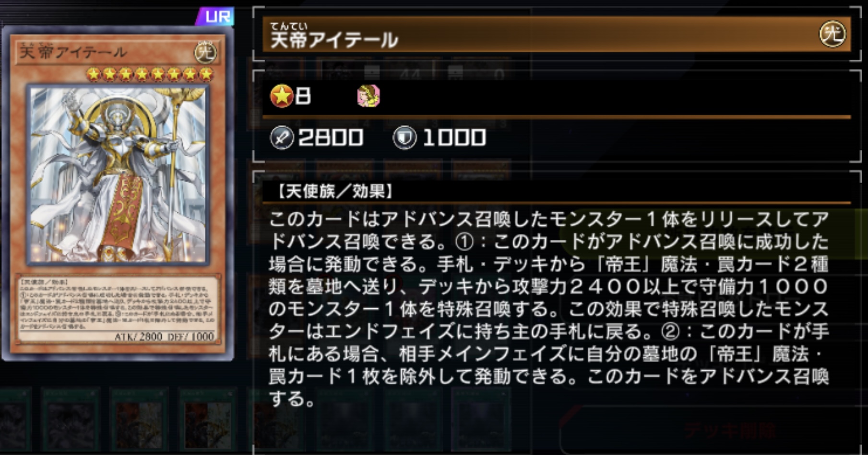Click the level number 8

tap(303, 96)
